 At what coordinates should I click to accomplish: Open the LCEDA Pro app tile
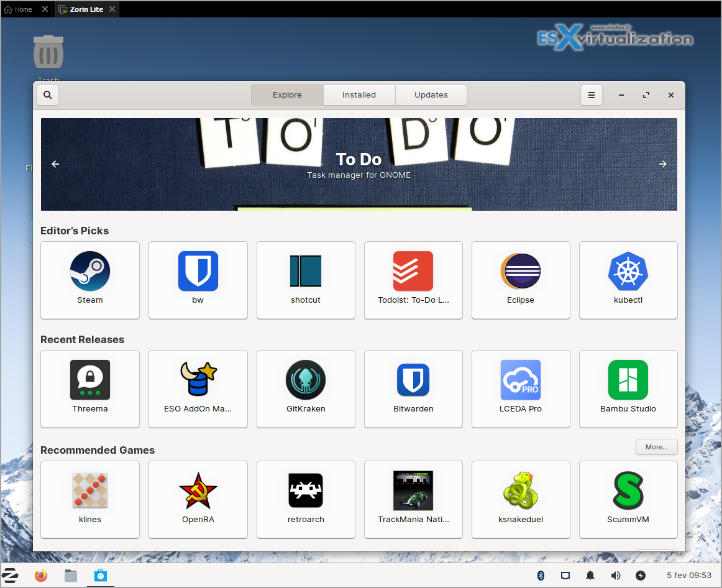(521, 388)
